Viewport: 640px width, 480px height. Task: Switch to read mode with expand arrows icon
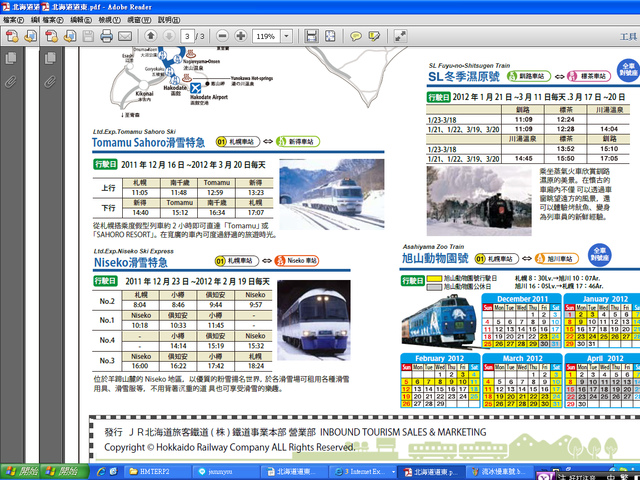pyautogui.click(x=400, y=36)
